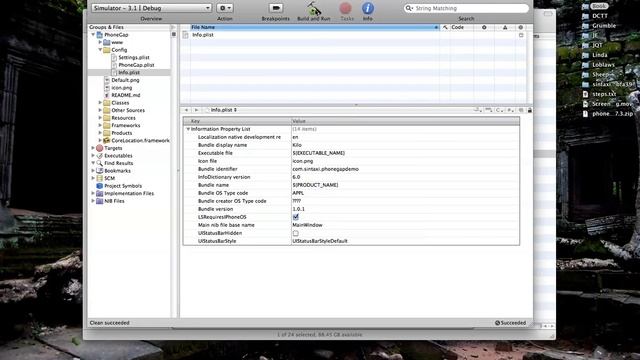Click the red Targets icon
This screenshot has width=640, height=360.
tap(100, 148)
